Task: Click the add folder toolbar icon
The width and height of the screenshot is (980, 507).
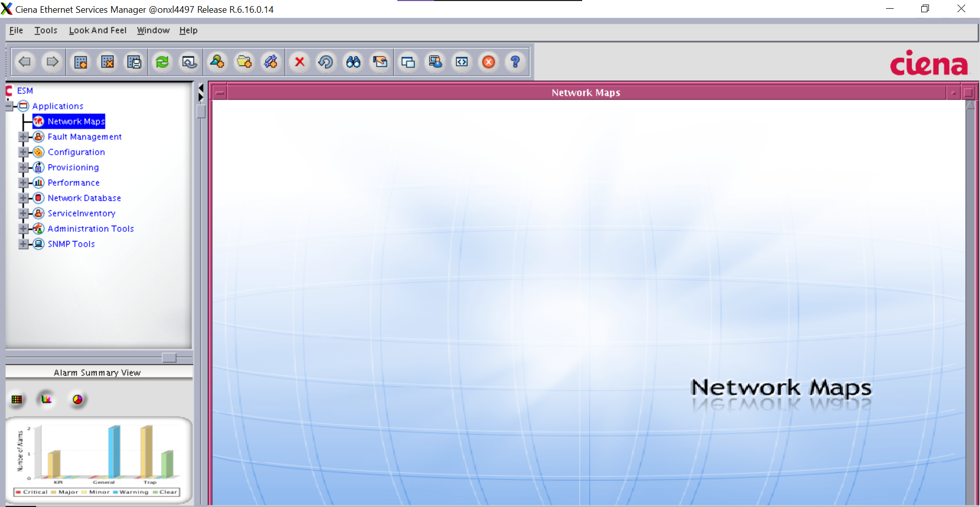Action: click(x=244, y=62)
